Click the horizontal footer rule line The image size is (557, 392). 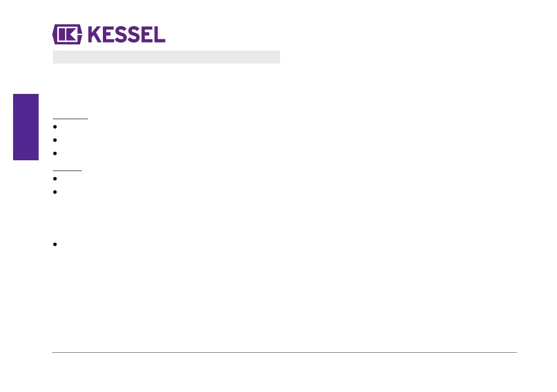click(x=284, y=352)
